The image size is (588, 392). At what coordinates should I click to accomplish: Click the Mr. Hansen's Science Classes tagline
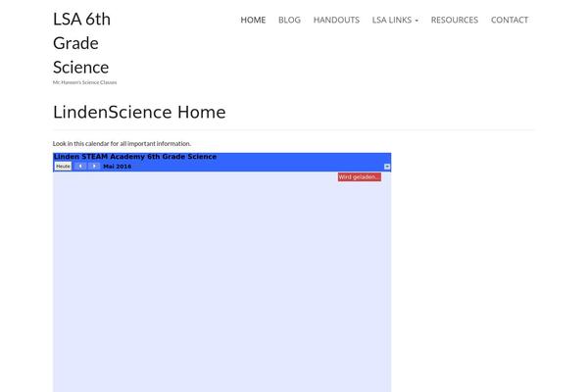(84, 82)
